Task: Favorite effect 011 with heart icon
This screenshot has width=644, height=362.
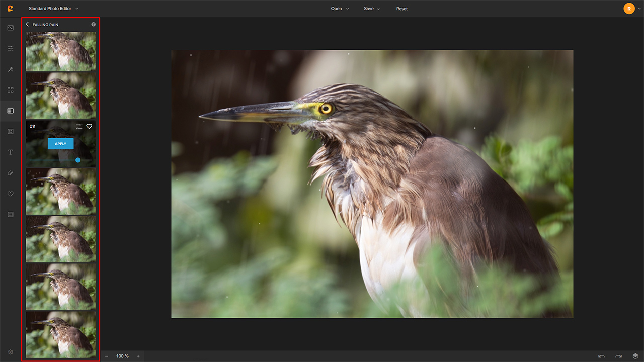Action: pyautogui.click(x=89, y=127)
